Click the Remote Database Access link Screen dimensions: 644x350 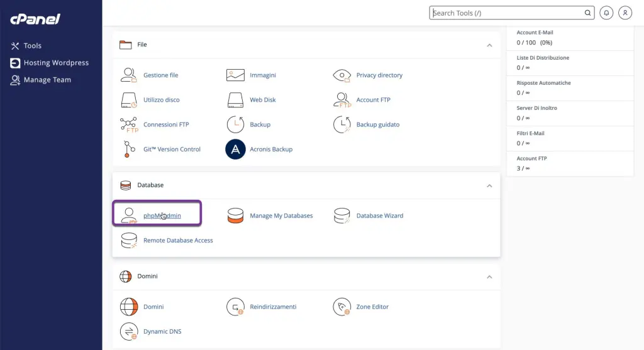178,241
